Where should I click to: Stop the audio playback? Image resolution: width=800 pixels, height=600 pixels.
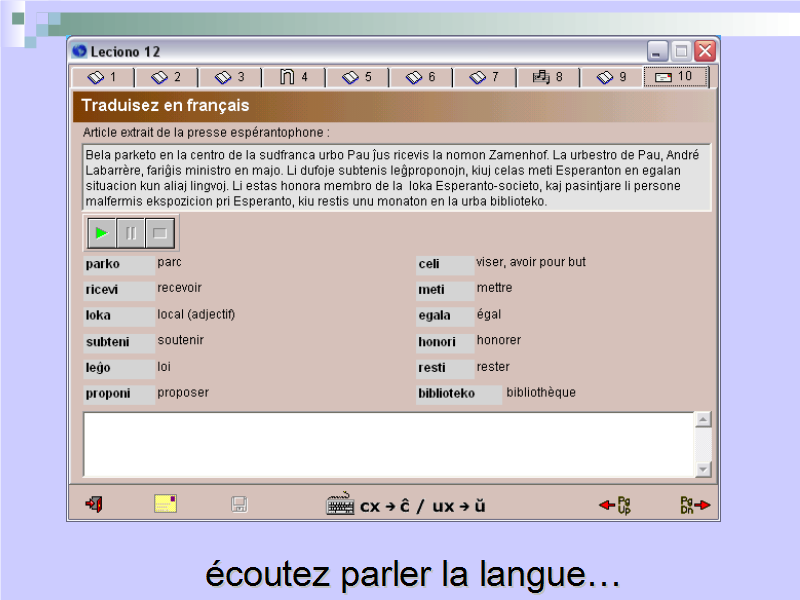click(159, 234)
